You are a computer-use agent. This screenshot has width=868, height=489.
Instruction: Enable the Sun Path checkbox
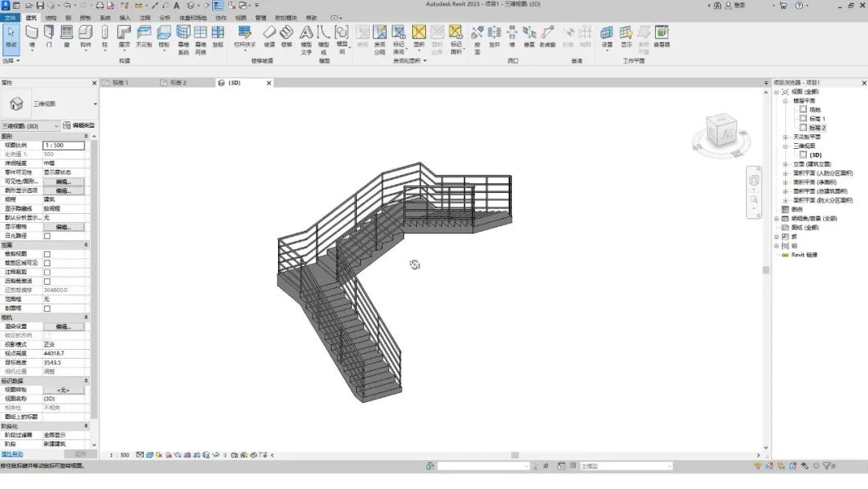pos(47,236)
